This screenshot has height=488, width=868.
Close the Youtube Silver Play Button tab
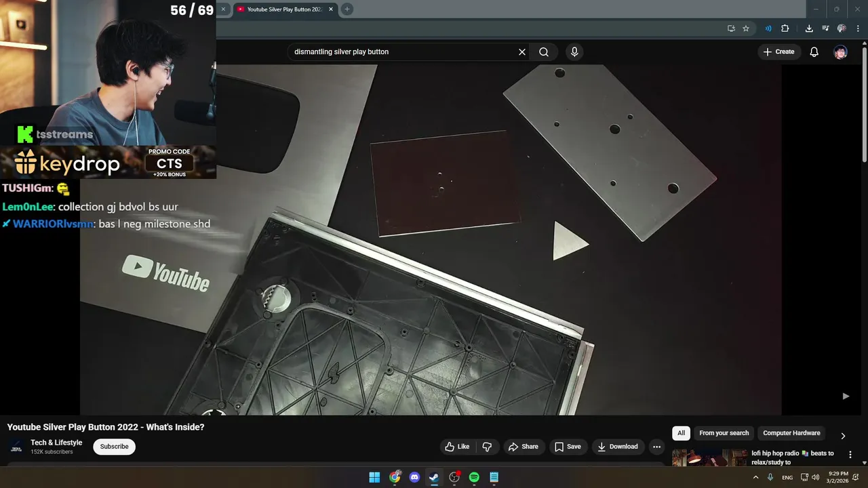(332, 9)
